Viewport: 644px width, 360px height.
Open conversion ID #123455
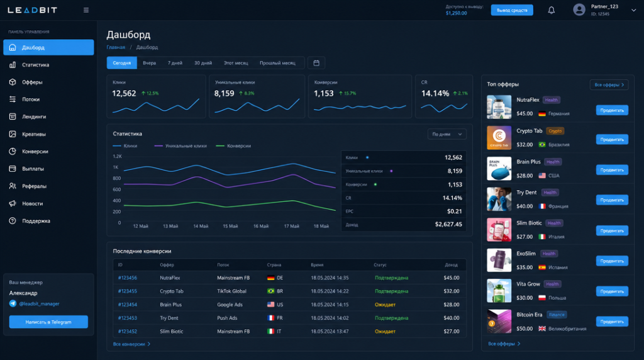[127, 291]
